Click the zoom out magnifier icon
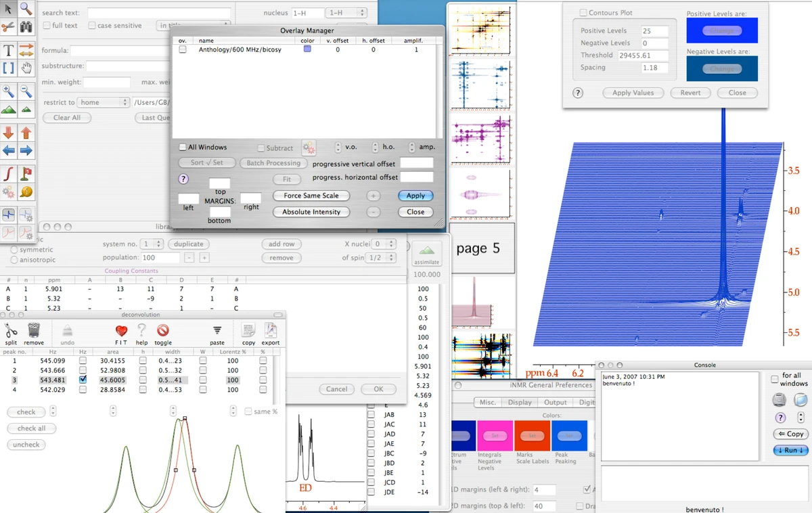This screenshot has height=513, width=812. [26, 91]
